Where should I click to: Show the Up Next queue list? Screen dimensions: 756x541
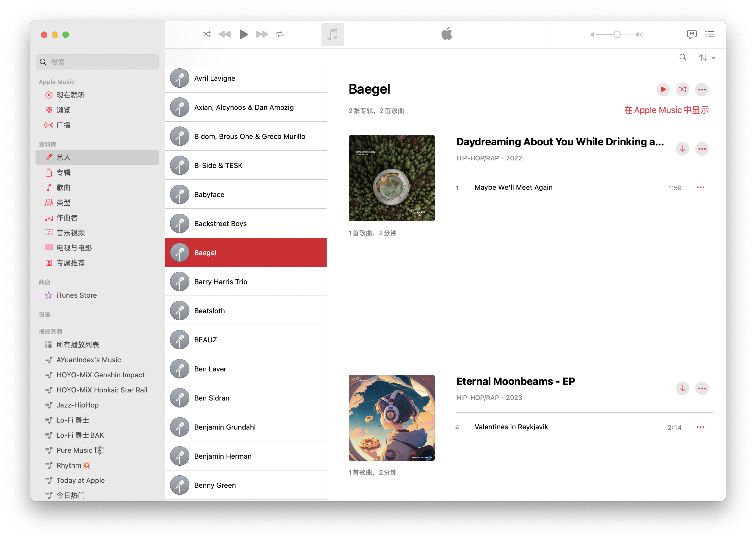pyautogui.click(x=710, y=34)
